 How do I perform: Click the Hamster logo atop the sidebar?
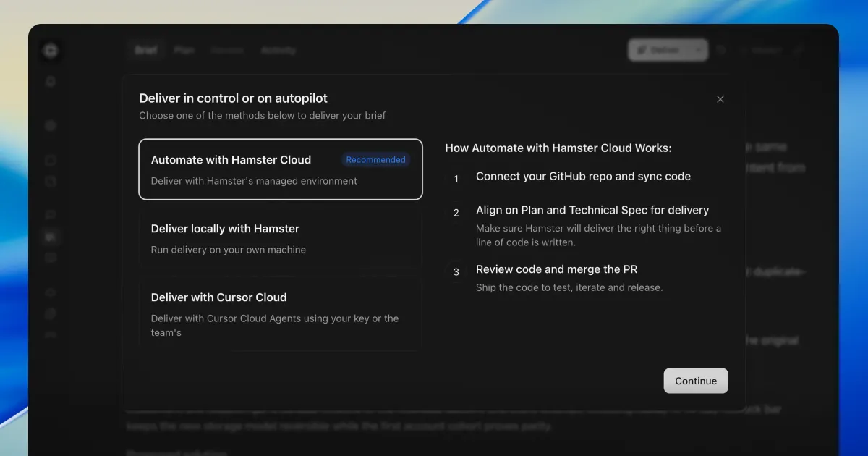point(51,50)
